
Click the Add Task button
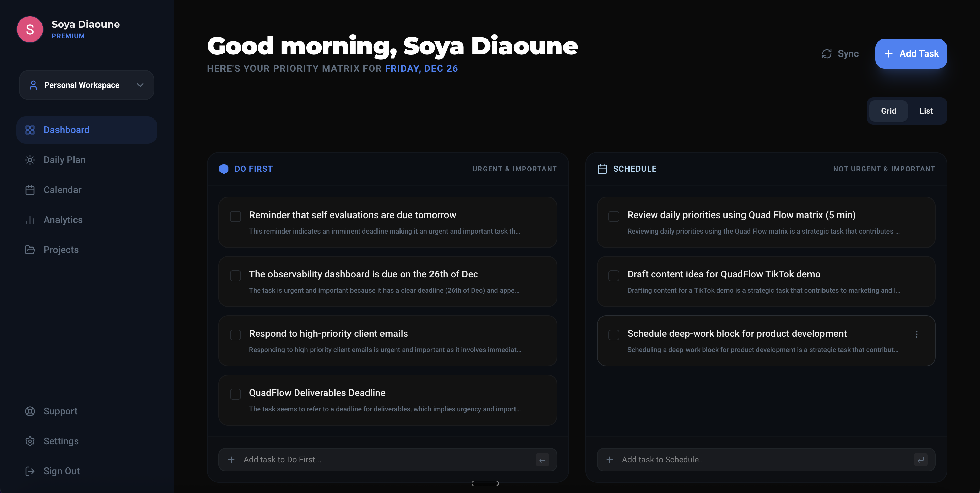point(911,54)
